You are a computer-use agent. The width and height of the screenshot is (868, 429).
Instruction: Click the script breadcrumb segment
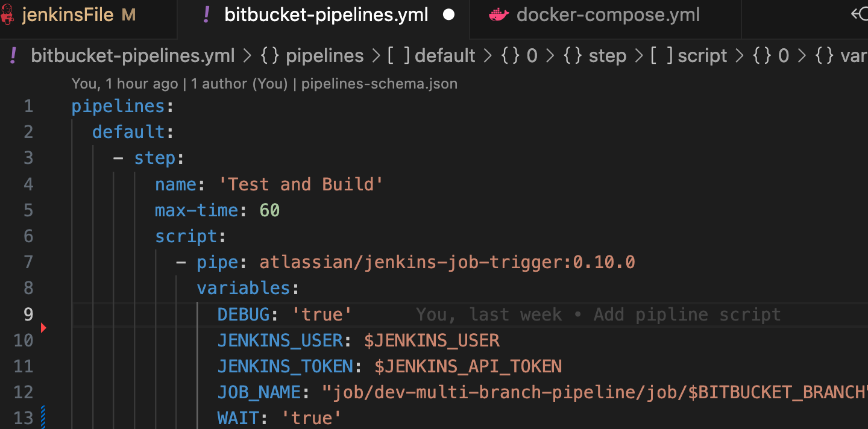tap(702, 56)
